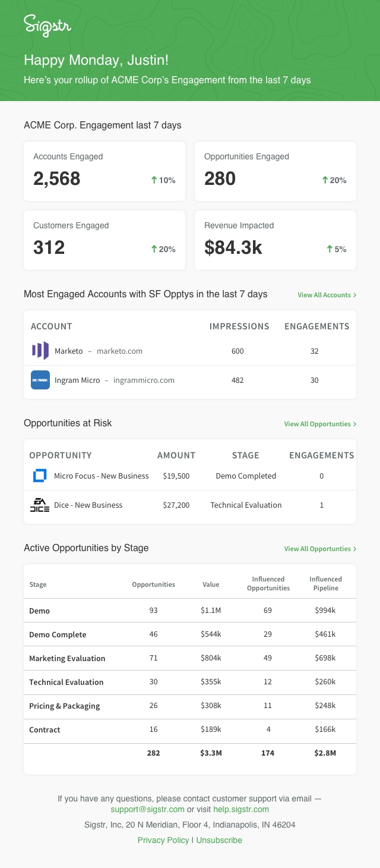Select the Customers Engaged 312 card
Screen dimensions: 380x868
[104, 240]
